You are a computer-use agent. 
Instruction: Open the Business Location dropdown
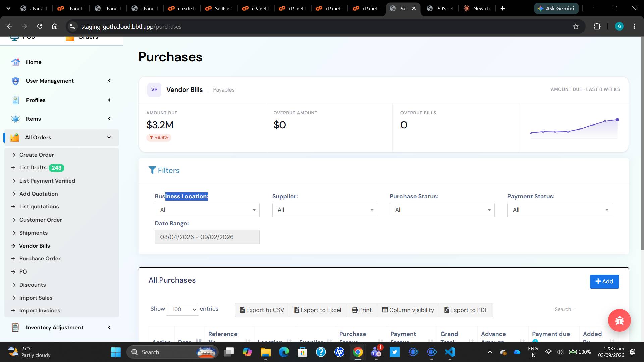(x=207, y=210)
